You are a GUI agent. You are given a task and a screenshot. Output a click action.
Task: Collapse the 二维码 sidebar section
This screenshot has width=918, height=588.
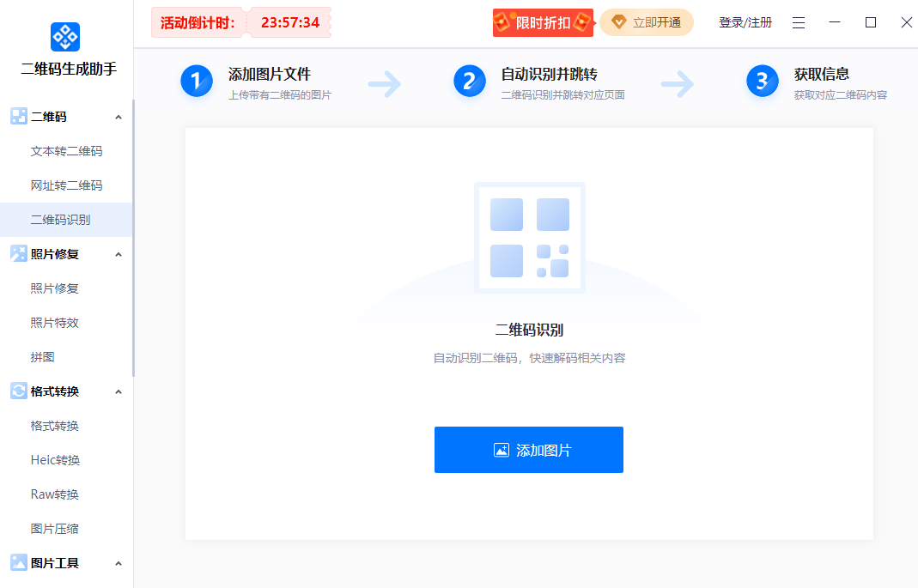point(119,116)
